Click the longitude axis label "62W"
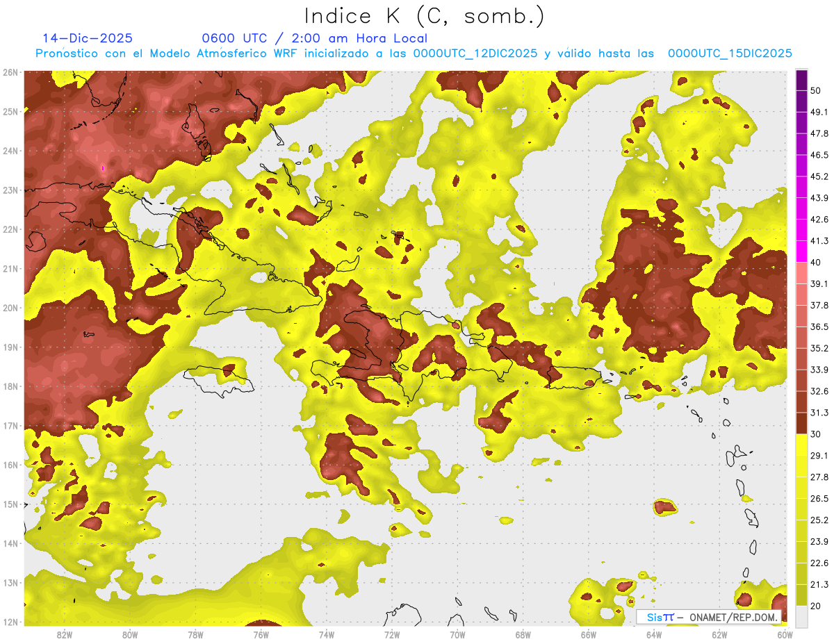 [719, 635]
